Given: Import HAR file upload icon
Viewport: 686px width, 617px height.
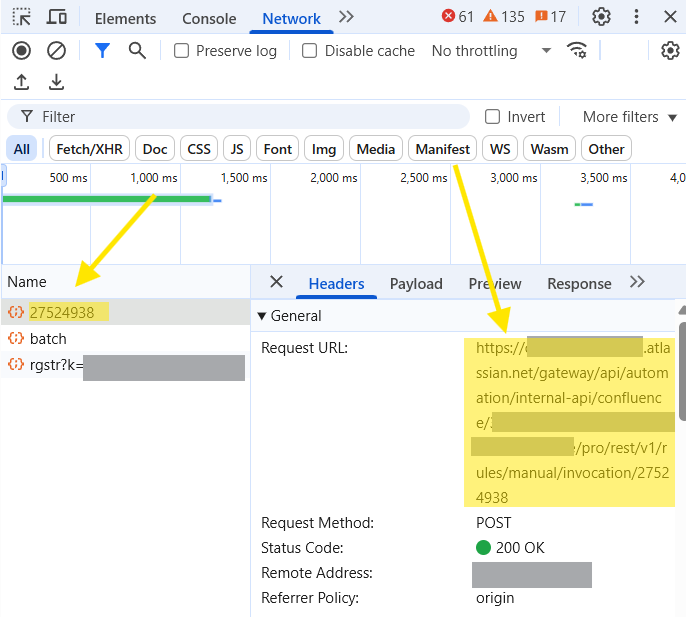Looking at the screenshot, I should coord(21,82).
